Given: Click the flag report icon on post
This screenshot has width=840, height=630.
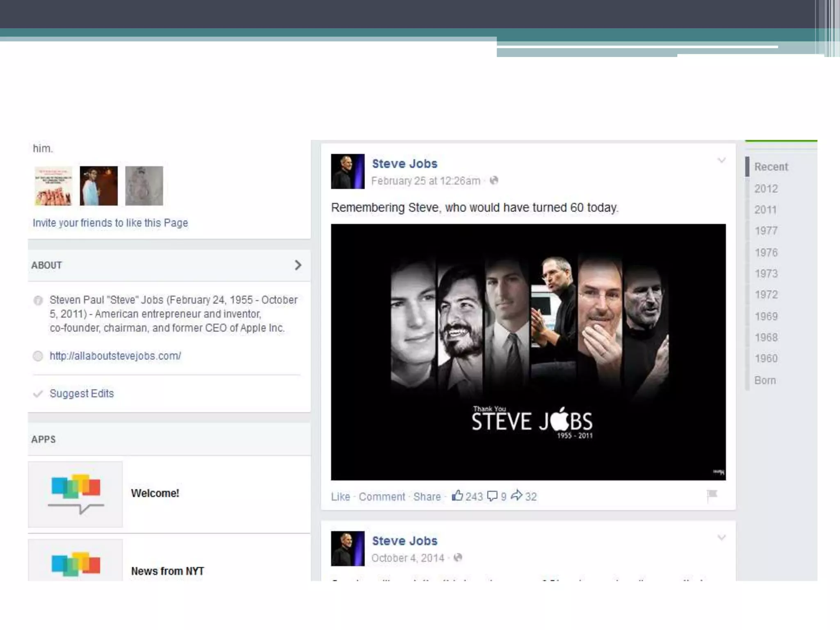Looking at the screenshot, I should 712,495.
